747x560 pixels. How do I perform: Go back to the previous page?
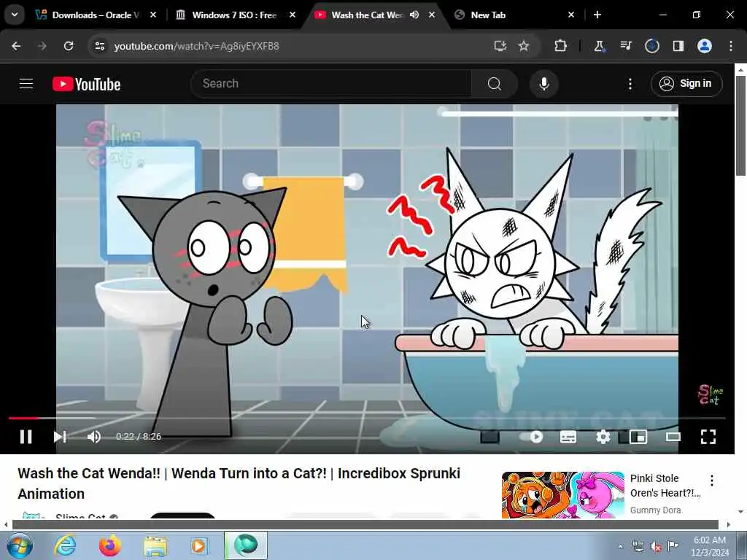tap(16, 46)
